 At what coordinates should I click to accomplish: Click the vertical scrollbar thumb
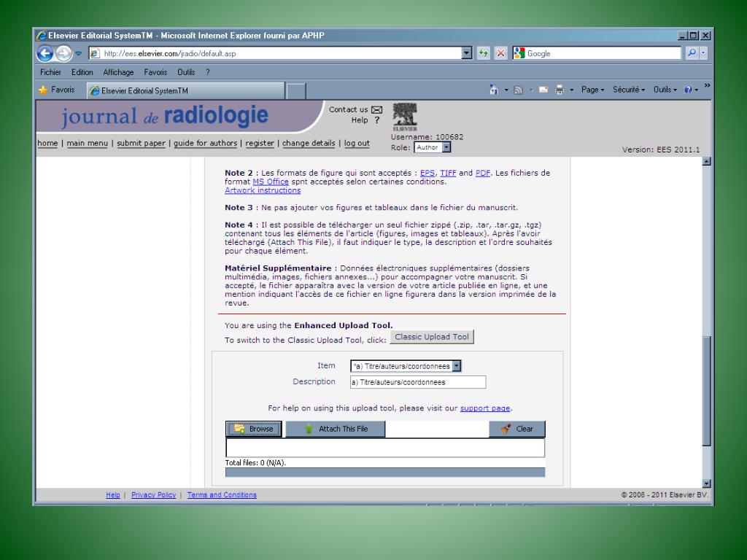(x=706, y=391)
